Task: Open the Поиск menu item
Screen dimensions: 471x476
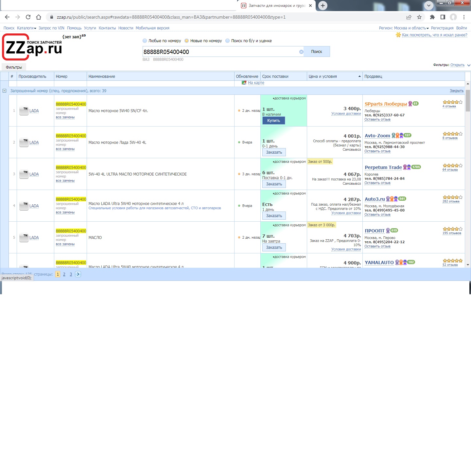Action: click(9, 28)
